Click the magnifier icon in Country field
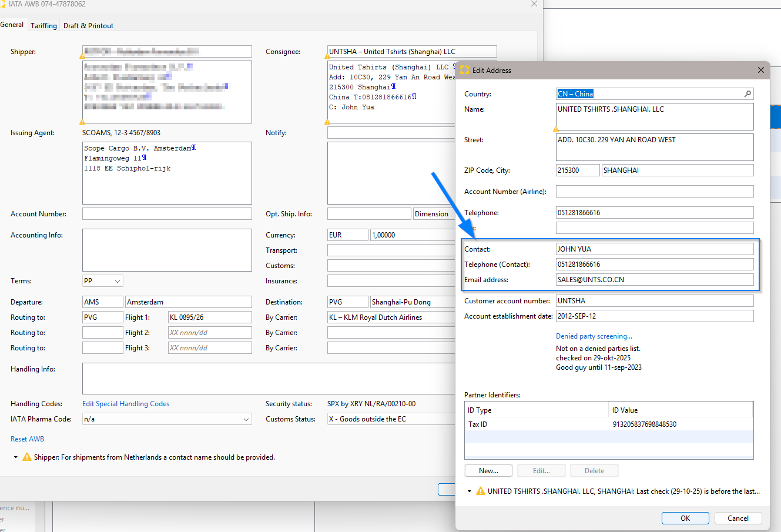The height and width of the screenshot is (532, 781). tap(748, 94)
